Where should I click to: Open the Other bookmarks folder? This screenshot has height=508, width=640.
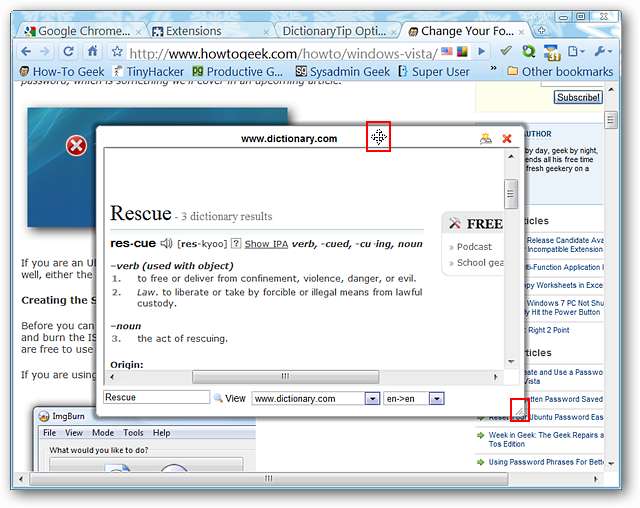(560, 72)
